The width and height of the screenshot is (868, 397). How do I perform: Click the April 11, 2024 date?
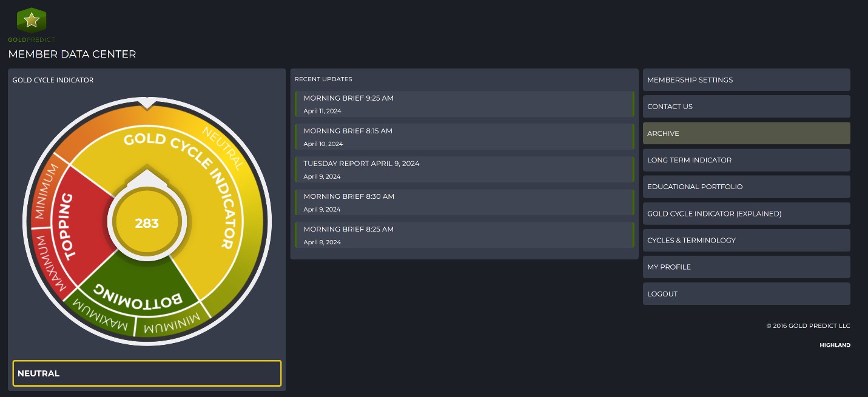coord(322,111)
